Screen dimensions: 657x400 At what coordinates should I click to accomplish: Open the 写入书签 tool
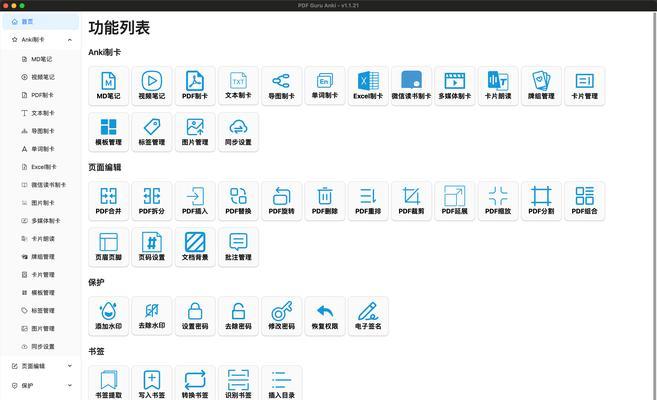tap(152, 383)
